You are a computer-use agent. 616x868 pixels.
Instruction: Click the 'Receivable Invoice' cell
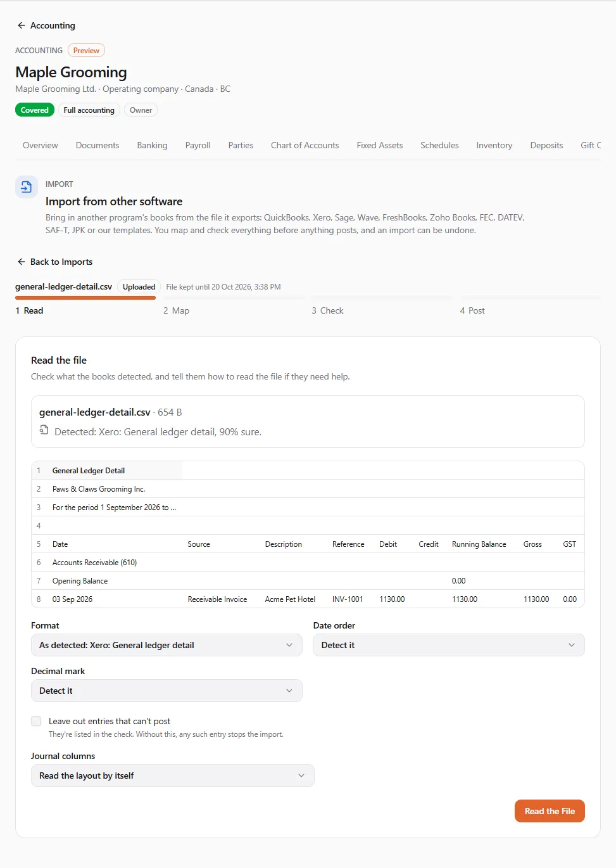(x=217, y=599)
